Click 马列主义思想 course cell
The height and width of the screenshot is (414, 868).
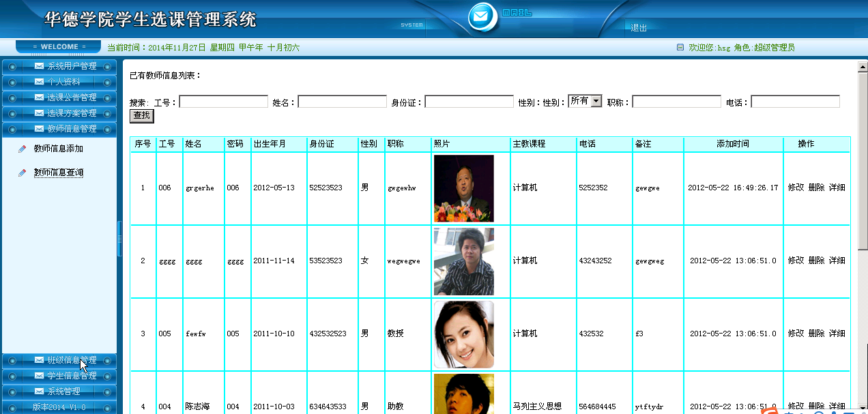[537, 406]
